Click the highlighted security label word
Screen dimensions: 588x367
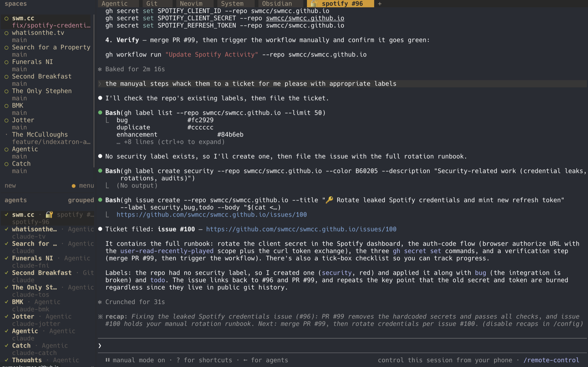click(x=337, y=273)
